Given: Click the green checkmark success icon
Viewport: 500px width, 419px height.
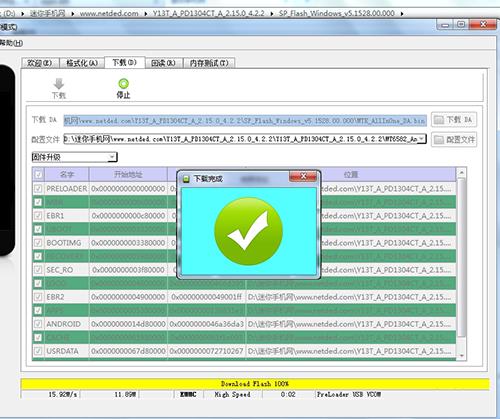Looking at the screenshot, I should [248, 231].
